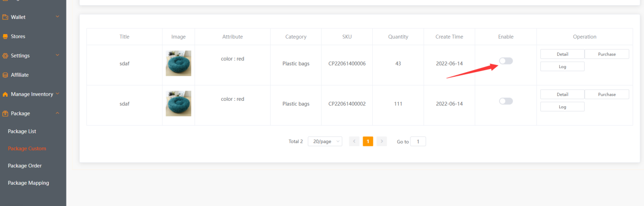The image size is (644, 206).
Task: Click the Affiliate icon in sidebar
Action: 6,75
